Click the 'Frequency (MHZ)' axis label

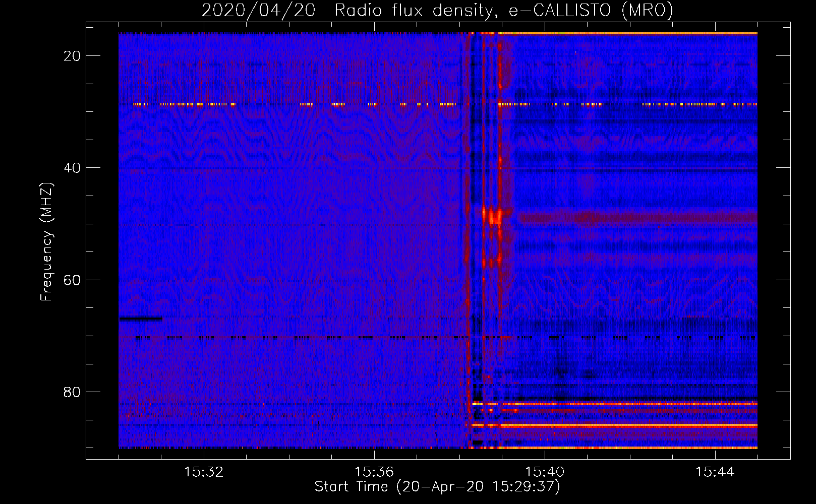coord(46,242)
